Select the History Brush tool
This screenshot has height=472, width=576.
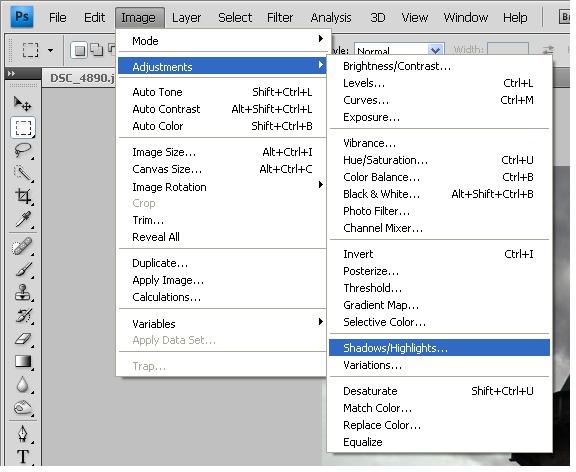tap(23, 316)
